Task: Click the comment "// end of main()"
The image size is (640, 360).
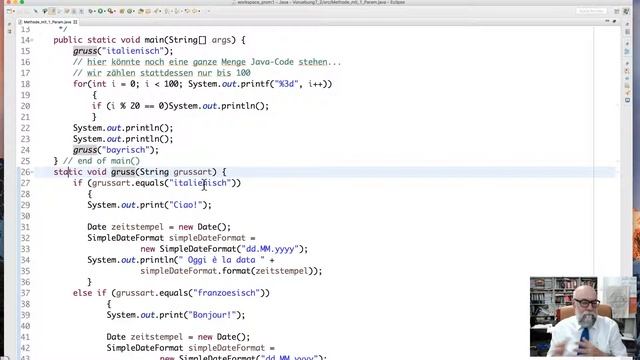Action: (101, 161)
